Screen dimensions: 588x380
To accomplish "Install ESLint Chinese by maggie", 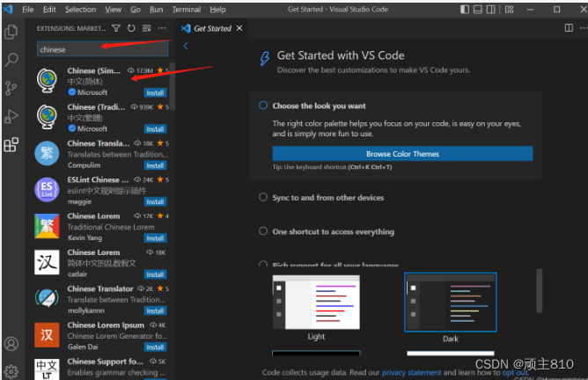I will 155,202.
